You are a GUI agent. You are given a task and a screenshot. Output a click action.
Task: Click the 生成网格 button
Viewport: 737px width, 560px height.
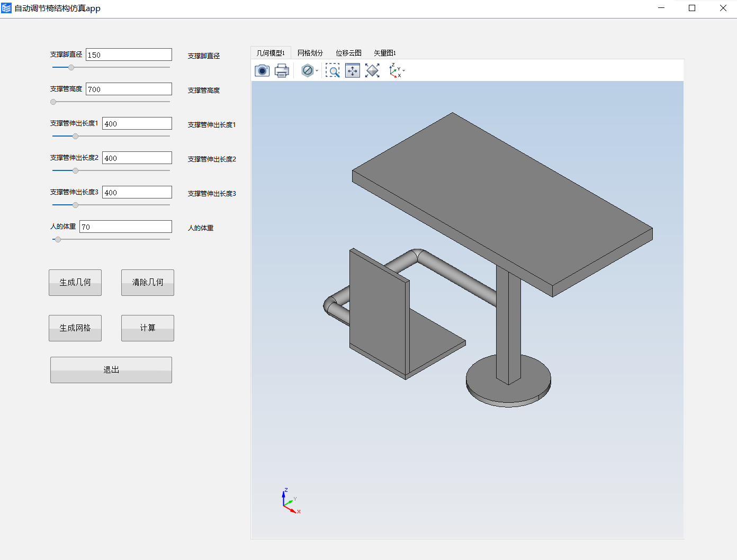(x=75, y=328)
